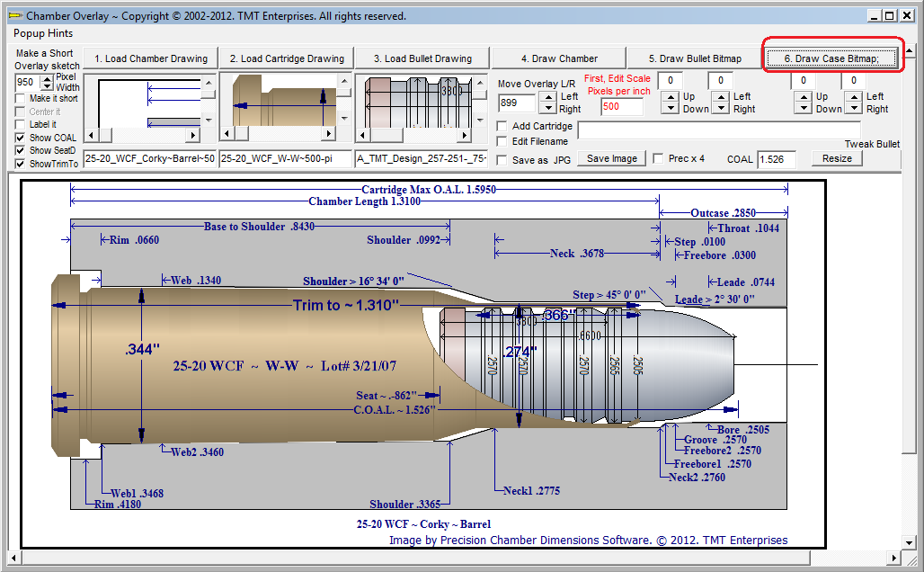Nudge bullet bitmap Down with the stepper arrow
This screenshot has height=572, width=924.
point(670,108)
